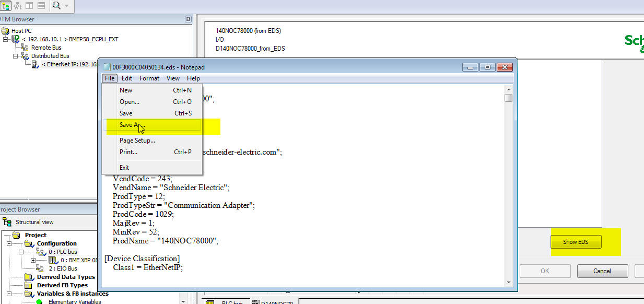
Task: Click the BMEP58_ECPU_EXT device icon
Action: (15, 39)
